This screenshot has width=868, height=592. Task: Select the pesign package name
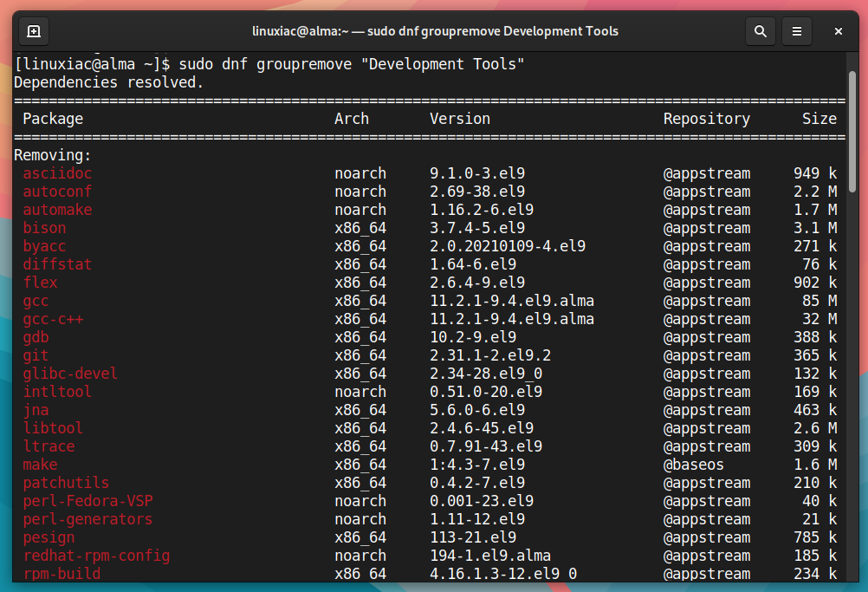pos(49,537)
